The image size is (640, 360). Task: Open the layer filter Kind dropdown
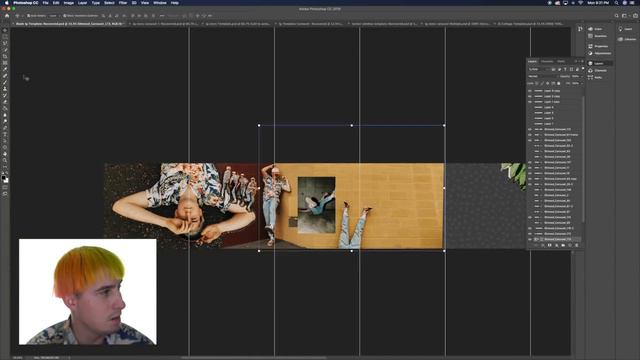(x=539, y=69)
